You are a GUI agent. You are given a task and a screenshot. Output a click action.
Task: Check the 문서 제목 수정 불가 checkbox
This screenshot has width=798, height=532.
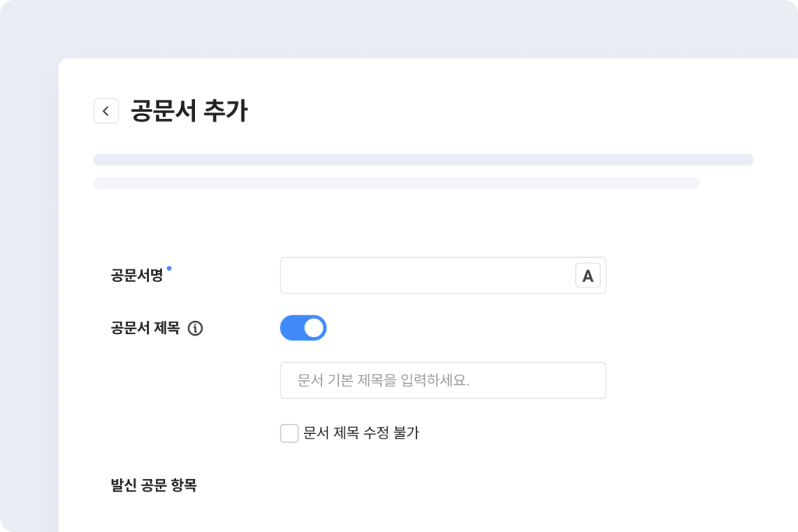click(x=289, y=433)
